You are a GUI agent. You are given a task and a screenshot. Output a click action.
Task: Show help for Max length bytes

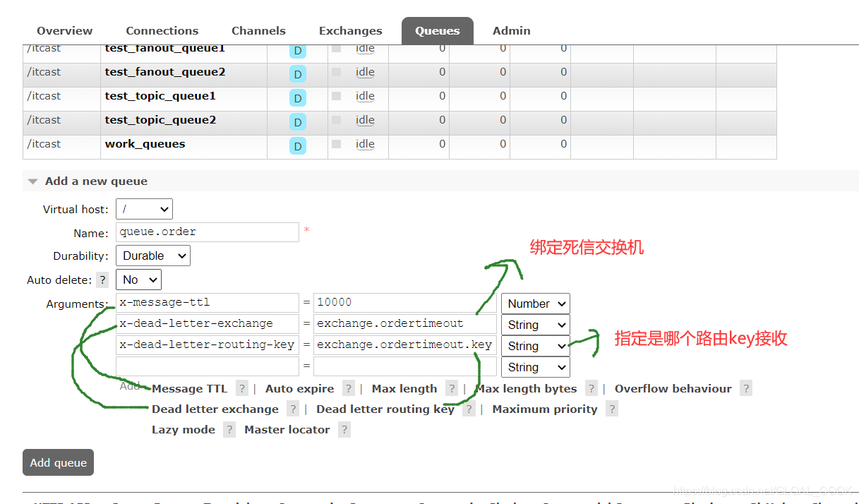(591, 388)
